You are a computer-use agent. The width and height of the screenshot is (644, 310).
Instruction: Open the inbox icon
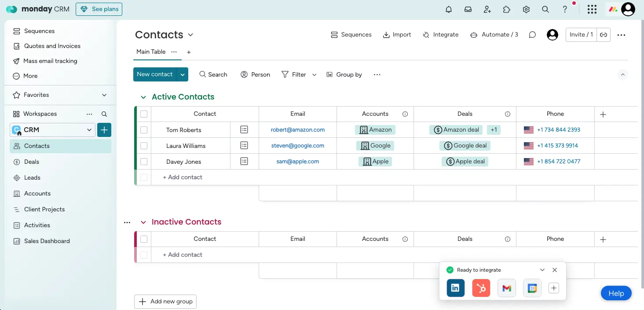point(468,9)
